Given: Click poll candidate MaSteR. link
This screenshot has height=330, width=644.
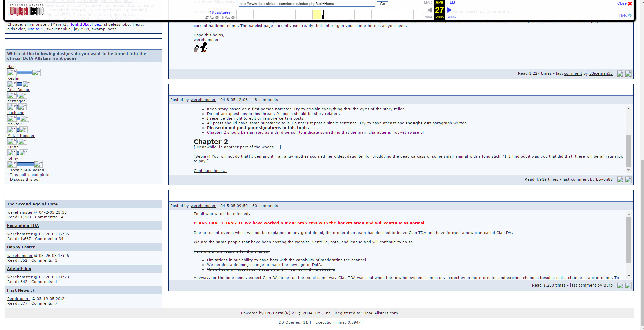Looking at the screenshot, I should point(15,124).
